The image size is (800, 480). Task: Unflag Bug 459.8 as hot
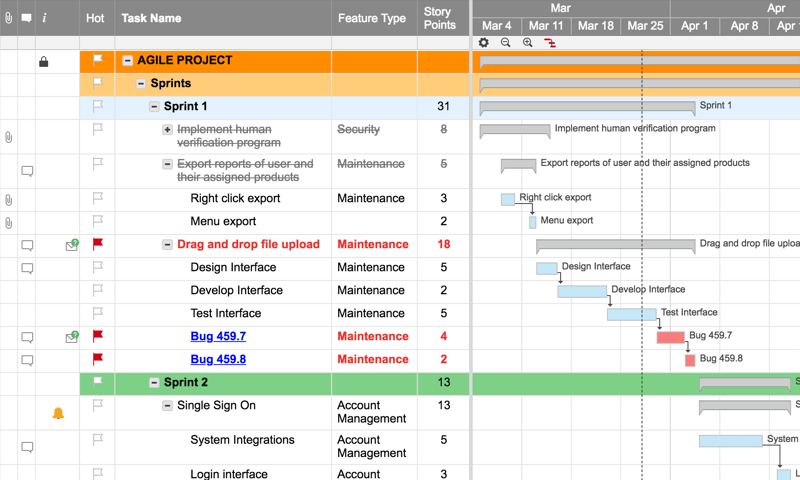[x=98, y=359]
